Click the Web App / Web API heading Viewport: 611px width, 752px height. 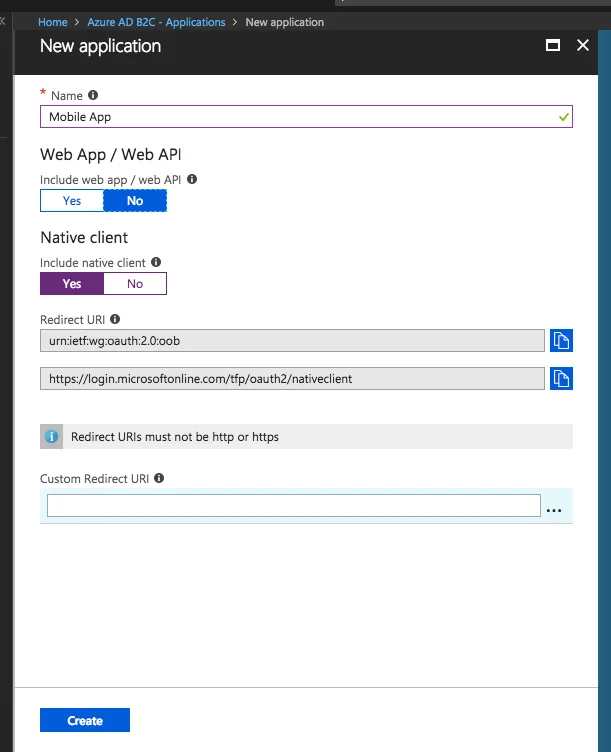click(111, 154)
